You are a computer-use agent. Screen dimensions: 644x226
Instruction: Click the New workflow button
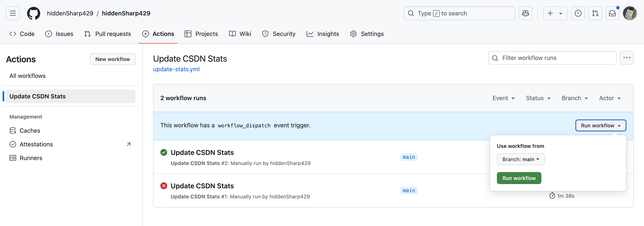(x=112, y=59)
